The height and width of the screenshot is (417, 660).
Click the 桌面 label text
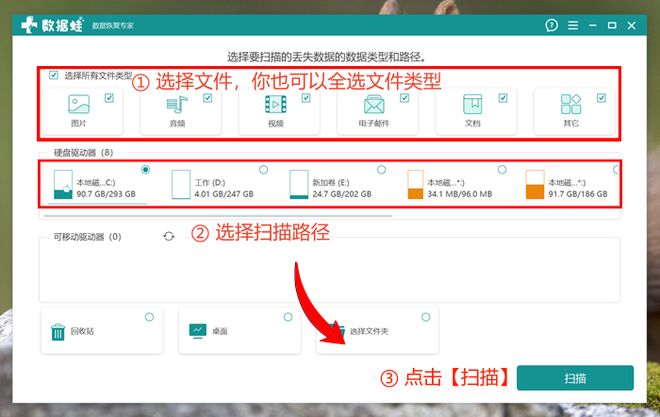220,331
